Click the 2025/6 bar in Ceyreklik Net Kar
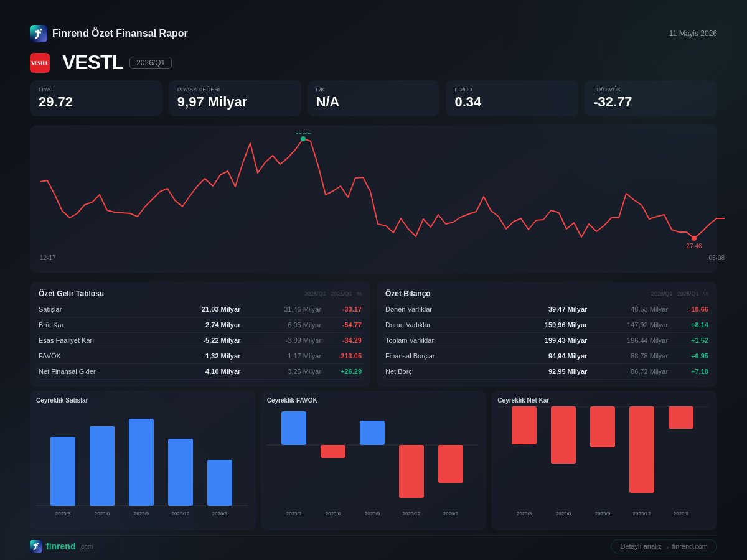Screen dimensions: 747x560 tap(563, 435)
